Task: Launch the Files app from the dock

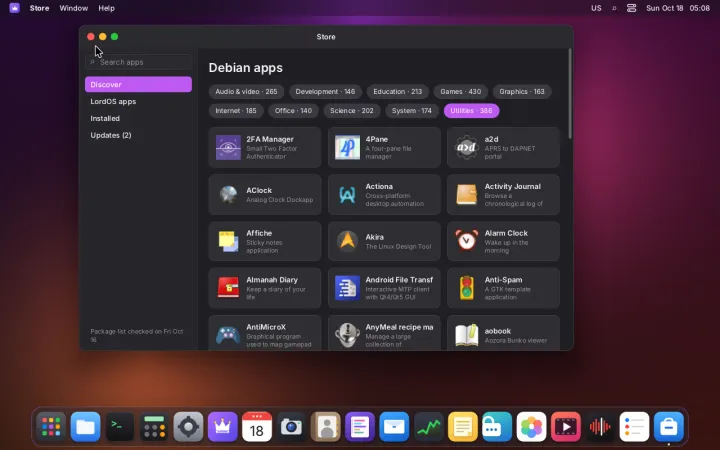Action: (x=85, y=427)
